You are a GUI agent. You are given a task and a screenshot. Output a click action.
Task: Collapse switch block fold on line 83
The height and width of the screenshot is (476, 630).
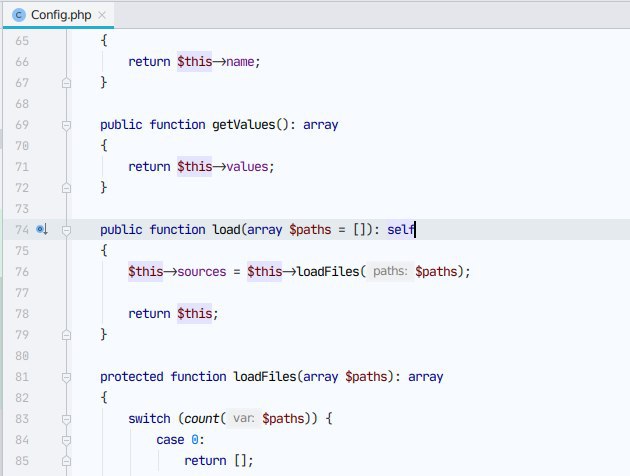click(x=66, y=419)
